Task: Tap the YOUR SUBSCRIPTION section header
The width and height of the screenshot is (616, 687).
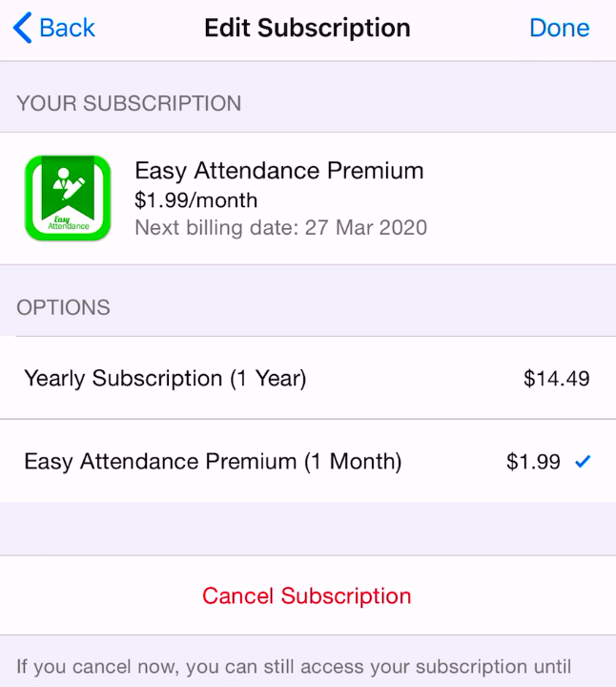Action: (129, 104)
